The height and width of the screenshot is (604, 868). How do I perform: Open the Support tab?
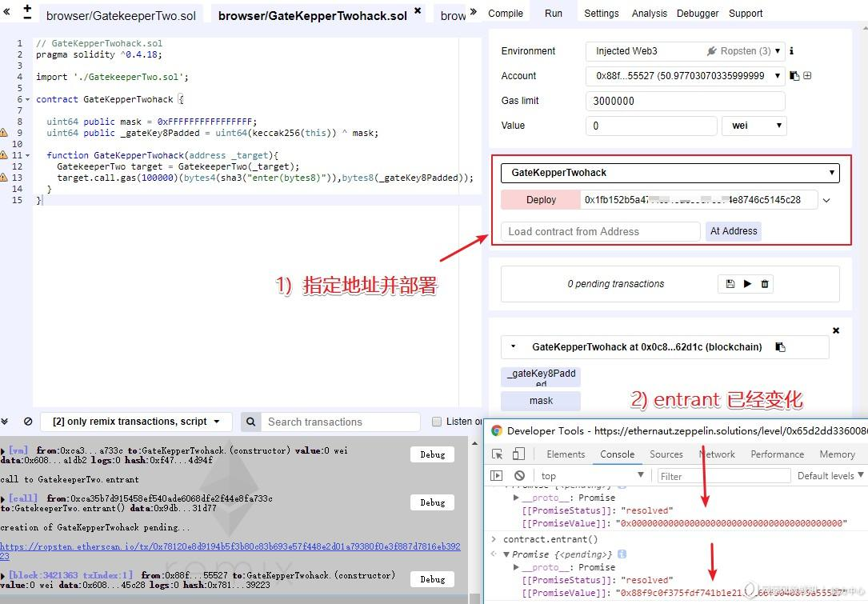tap(745, 14)
